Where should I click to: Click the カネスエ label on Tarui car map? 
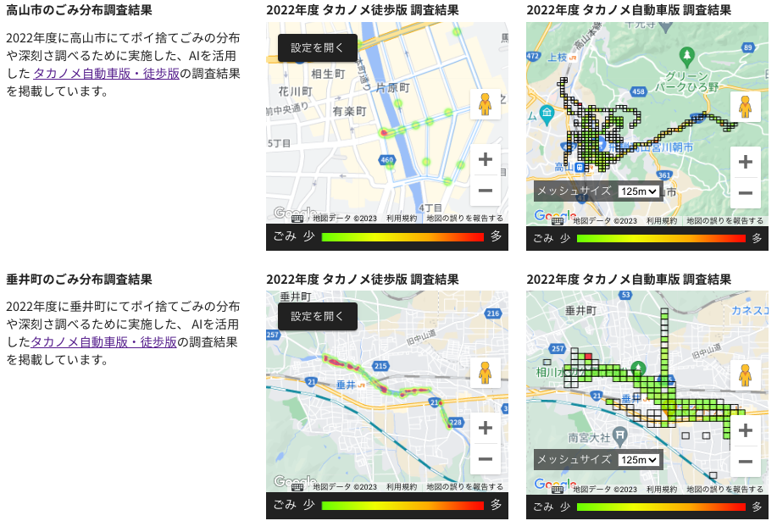click(750, 311)
